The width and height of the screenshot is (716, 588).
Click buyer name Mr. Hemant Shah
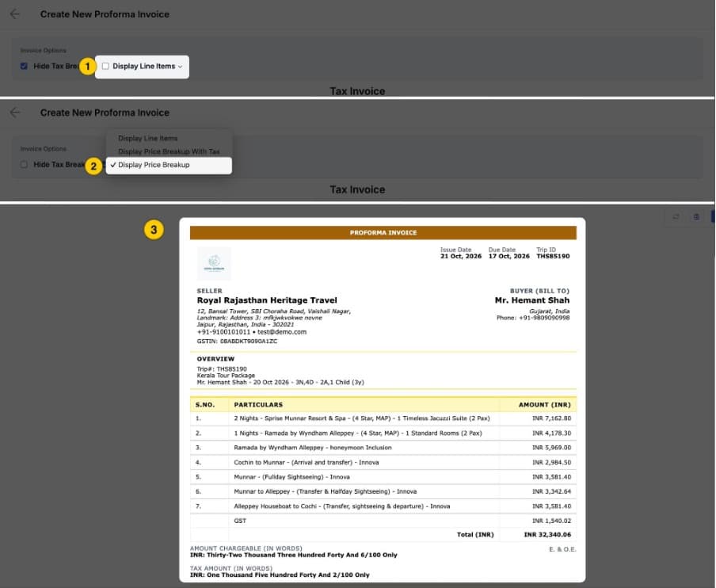click(x=532, y=300)
